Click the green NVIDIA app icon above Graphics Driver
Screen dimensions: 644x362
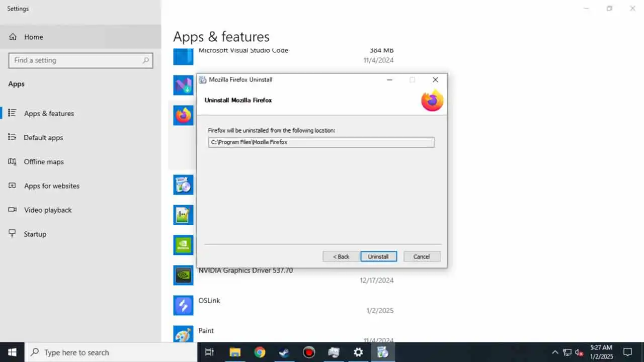coord(183,245)
